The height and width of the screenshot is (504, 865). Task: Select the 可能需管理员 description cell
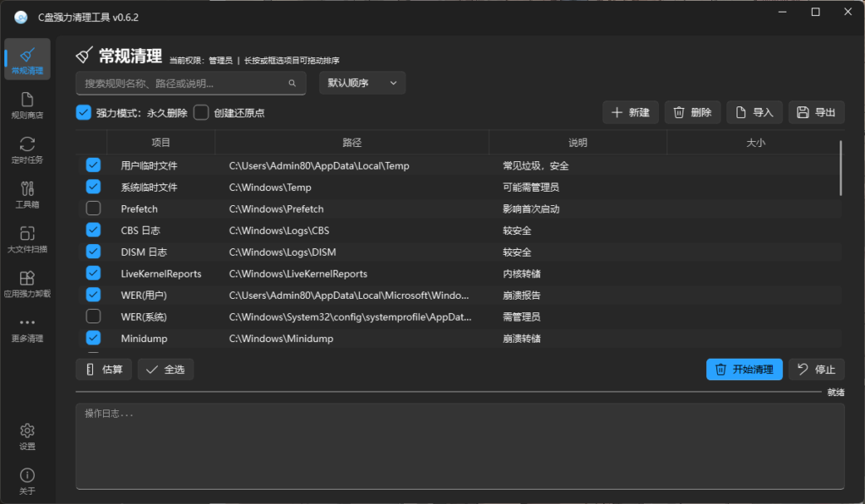click(x=530, y=187)
